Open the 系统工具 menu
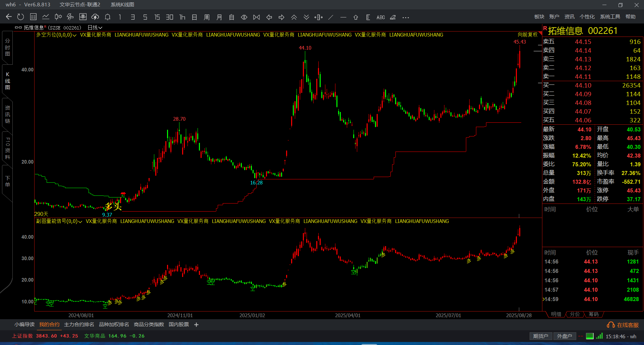The image size is (644, 345). (x=610, y=17)
